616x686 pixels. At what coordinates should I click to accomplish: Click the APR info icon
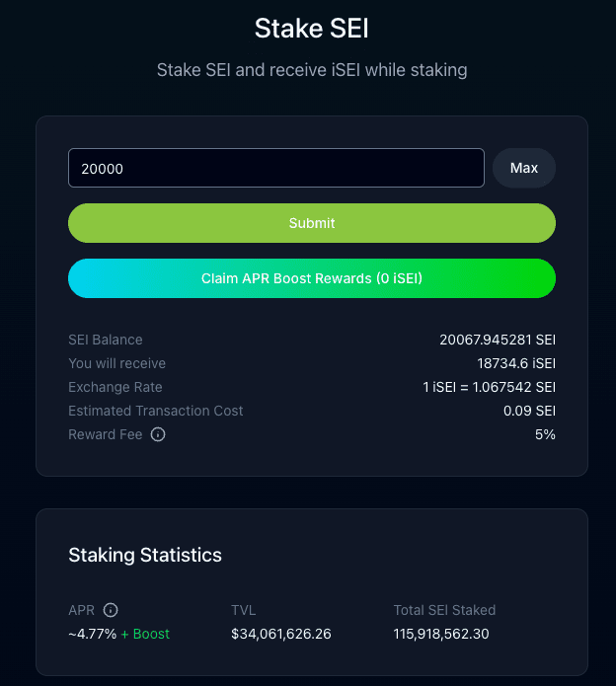(111, 610)
